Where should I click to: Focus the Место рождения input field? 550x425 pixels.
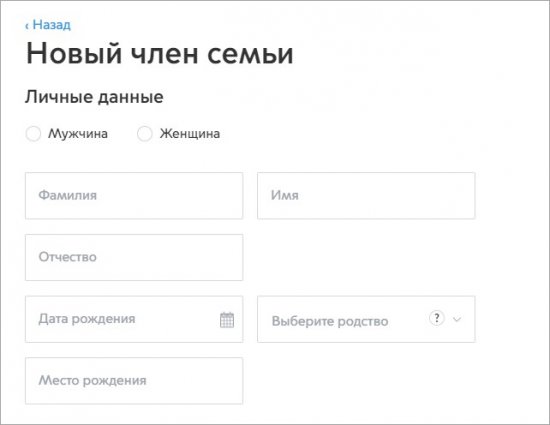tap(134, 381)
